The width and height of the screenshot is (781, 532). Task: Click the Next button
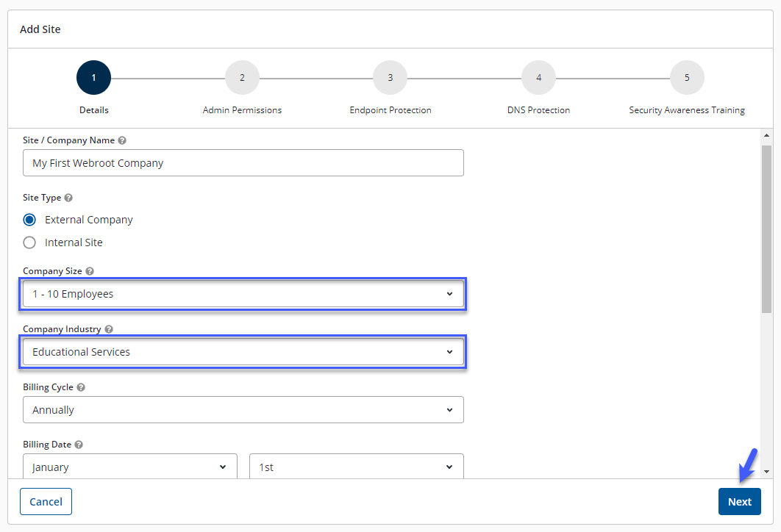pyautogui.click(x=739, y=502)
